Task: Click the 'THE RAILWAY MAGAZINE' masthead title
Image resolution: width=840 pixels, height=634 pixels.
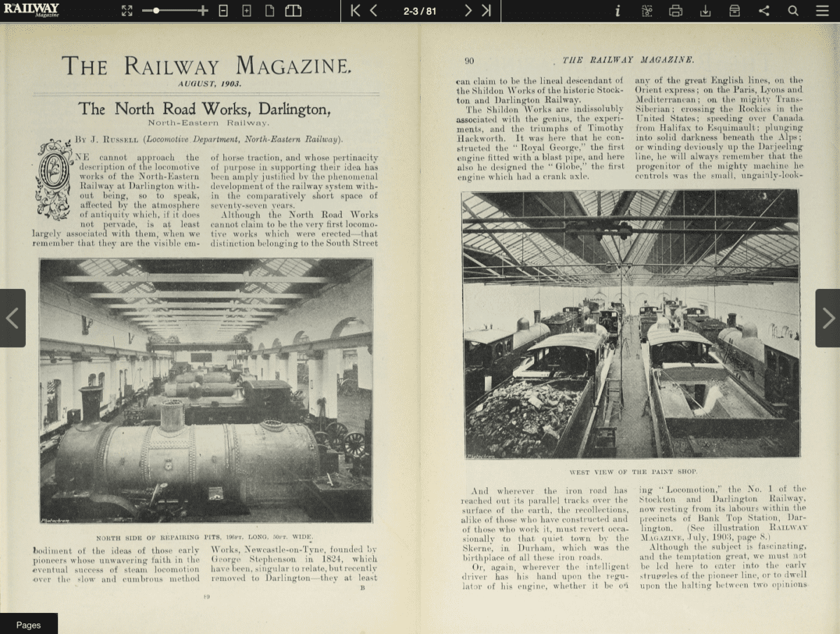Action: click(x=206, y=65)
